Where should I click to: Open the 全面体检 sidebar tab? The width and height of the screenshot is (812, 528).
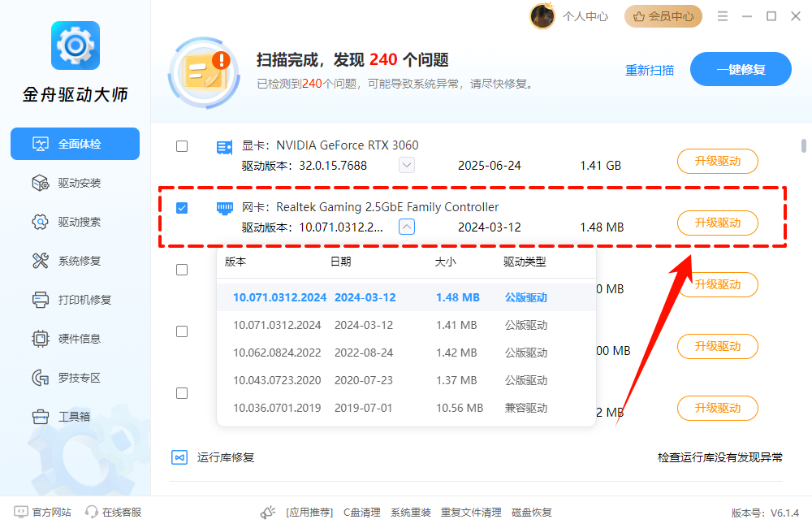75,144
